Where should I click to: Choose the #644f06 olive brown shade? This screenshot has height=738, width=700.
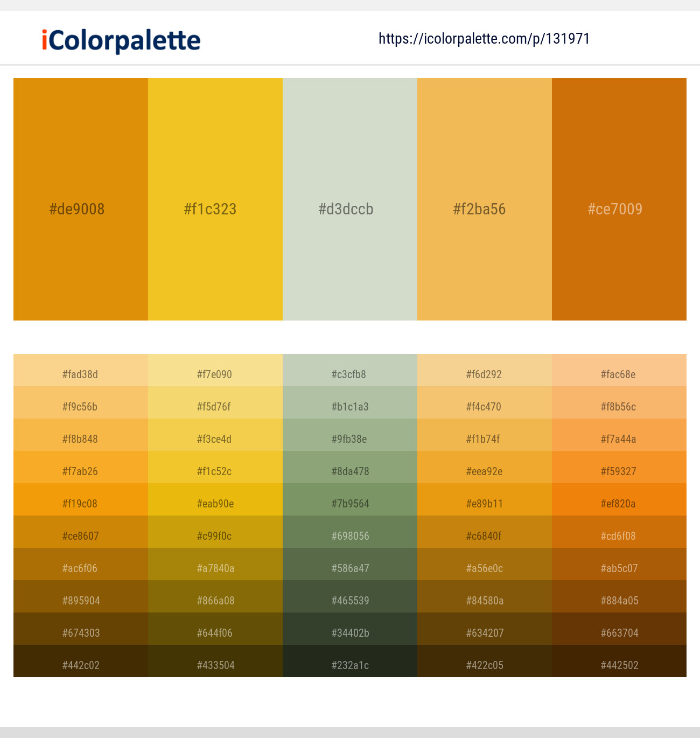[x=215, y=629]
